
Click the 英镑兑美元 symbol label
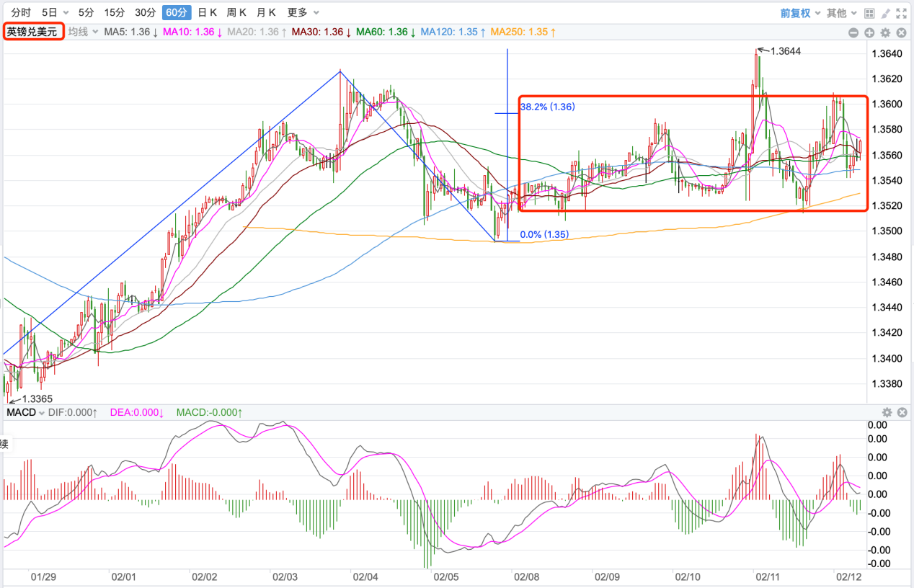33,32
